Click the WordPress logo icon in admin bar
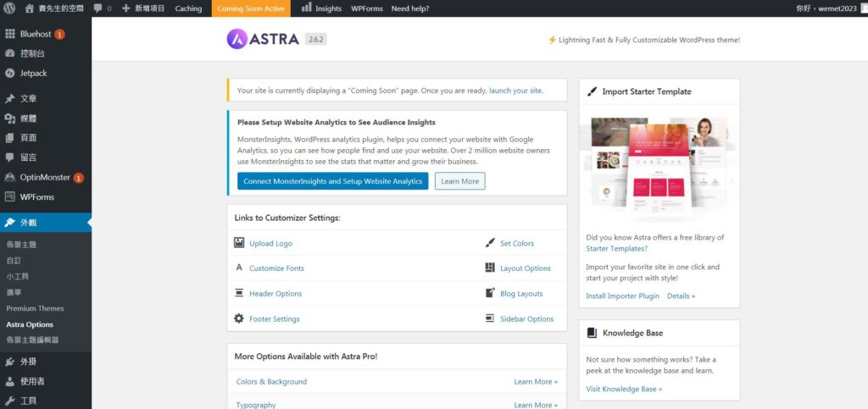Image resolution: width=868 pixels, height=409 pixels. point(10,8)
